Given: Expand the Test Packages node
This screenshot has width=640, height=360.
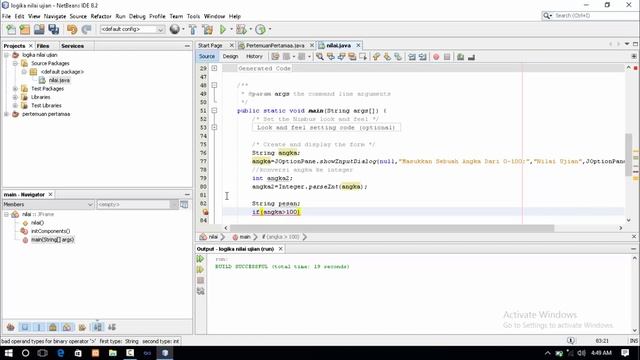Looking at the screenshot, I should (x=15, y=89).
